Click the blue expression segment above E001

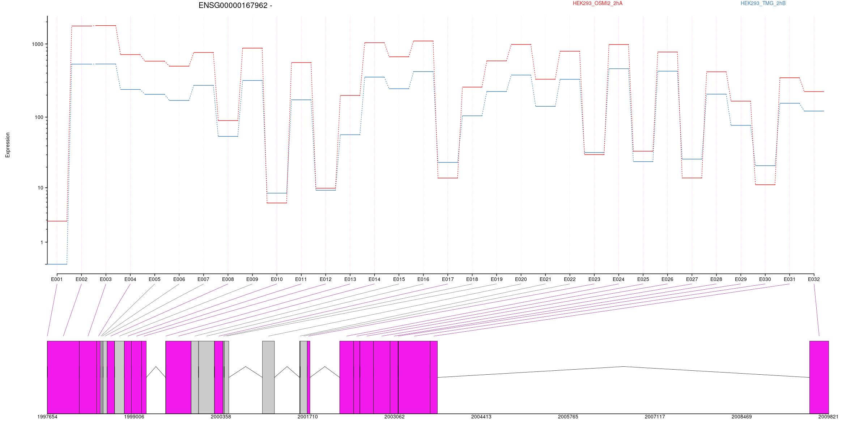[x=57, y=264]
